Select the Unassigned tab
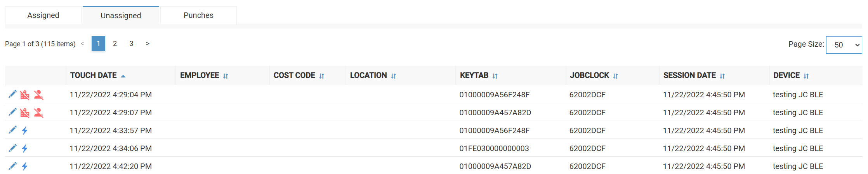 [121, 16]
